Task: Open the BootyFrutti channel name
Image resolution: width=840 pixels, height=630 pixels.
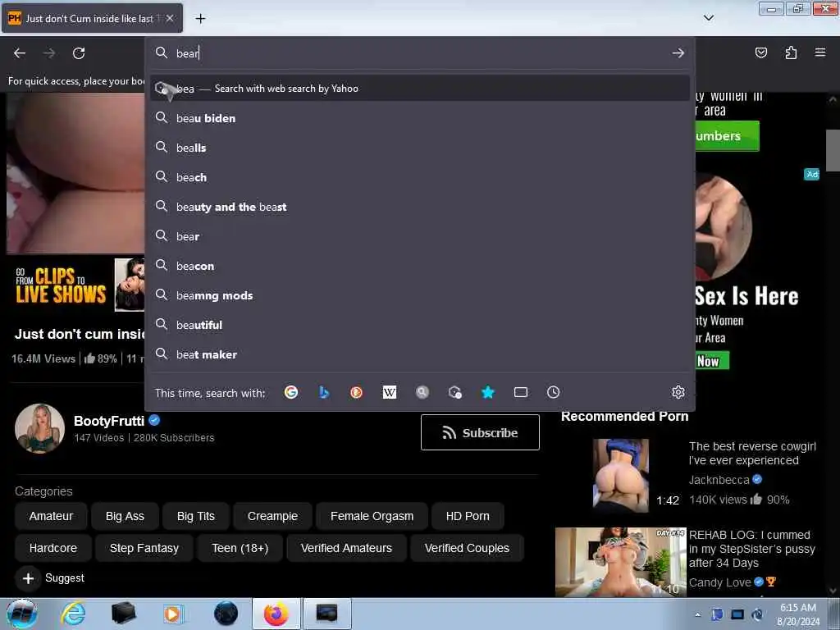Action: (x=109, y=421)
